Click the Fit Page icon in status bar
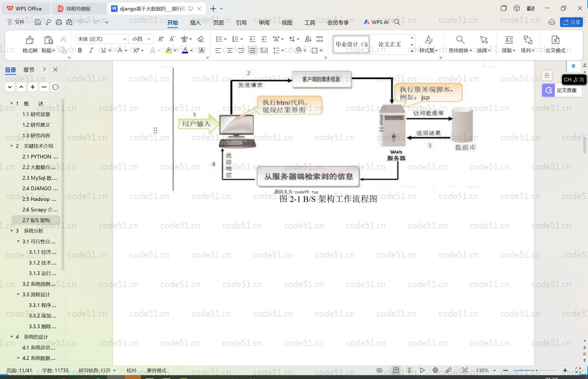This screenshot has height=379, width=588. pyautogui.click(x=465, y=370)
